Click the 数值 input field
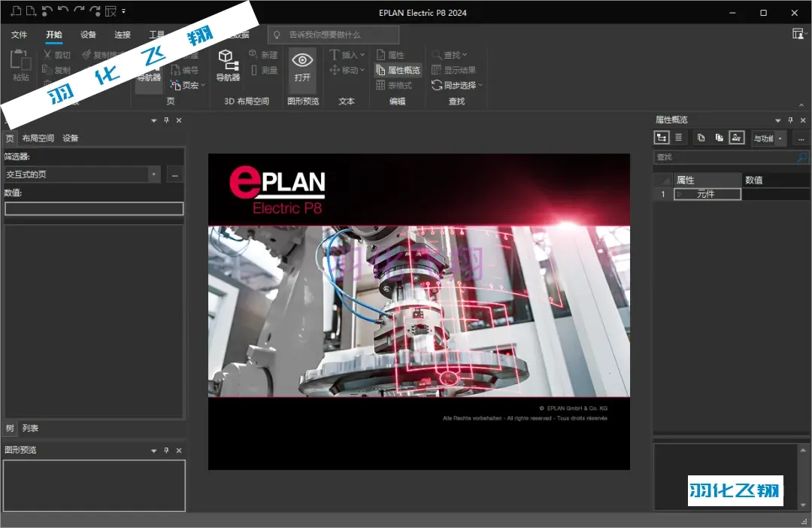The height and width of the screenshot is (528, 812). (x=94, y=208)
